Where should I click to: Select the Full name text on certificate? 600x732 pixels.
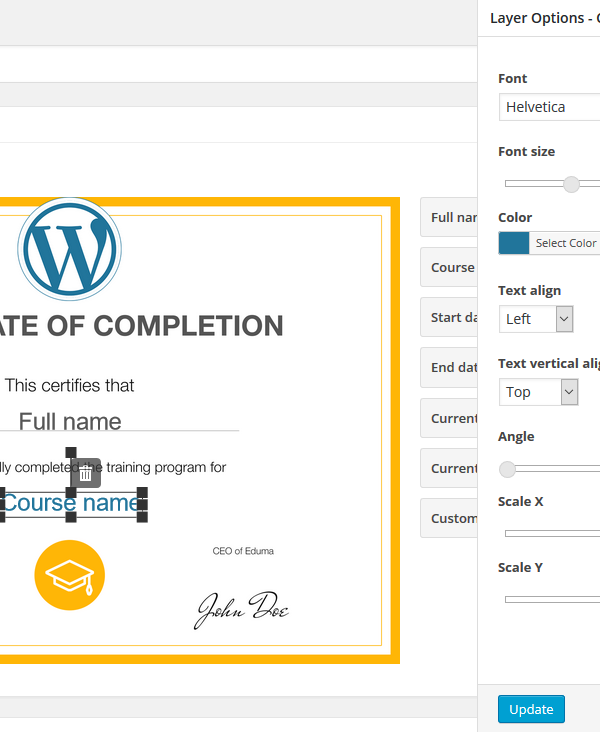point(70,421)
